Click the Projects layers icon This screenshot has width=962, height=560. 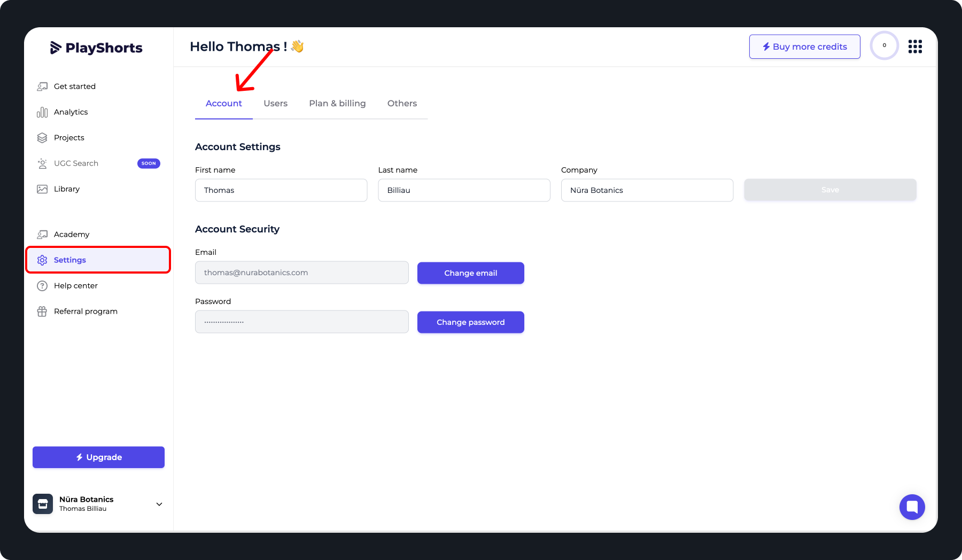(x=42, y=138)
